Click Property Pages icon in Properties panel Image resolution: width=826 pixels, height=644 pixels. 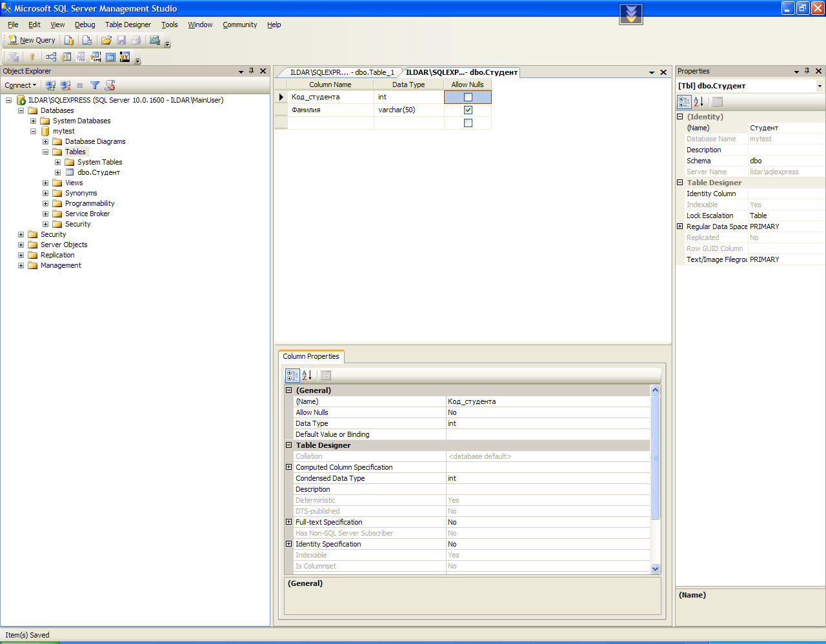point(718,102)
